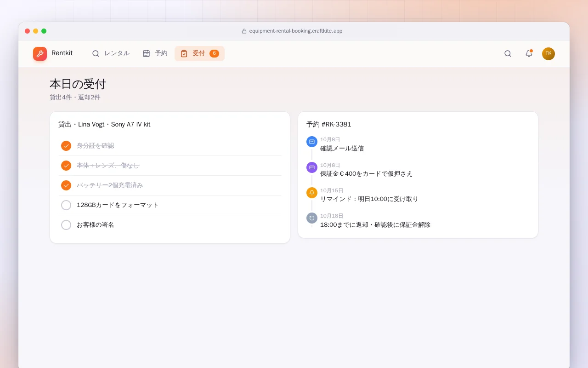Screen dimensions: 588x368
Task: Go to the レンタル tab
Action: [111, 53]
